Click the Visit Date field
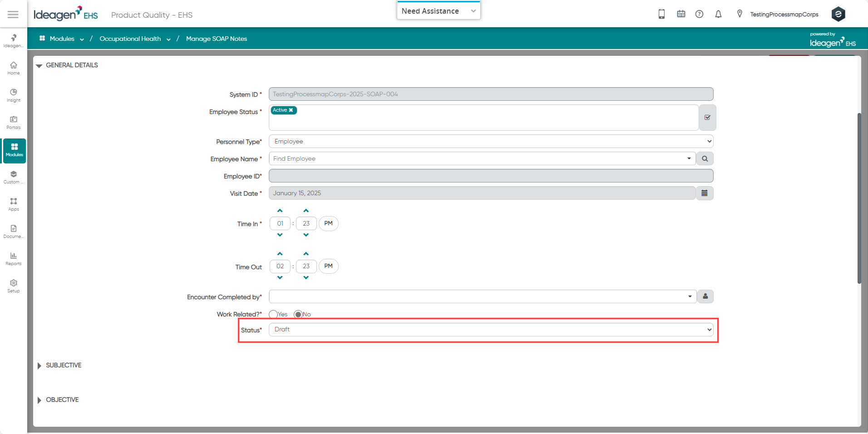868x434 pixels. click(482, 193)
